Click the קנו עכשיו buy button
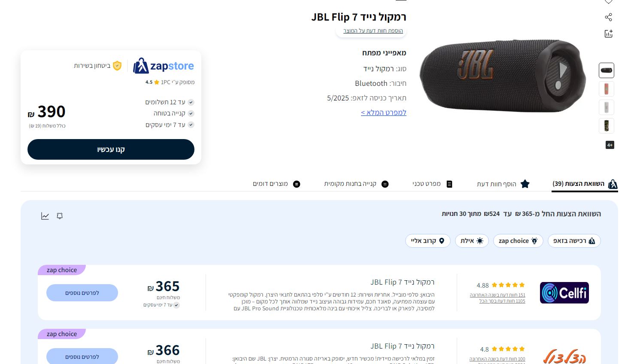 tap(111, 149)
